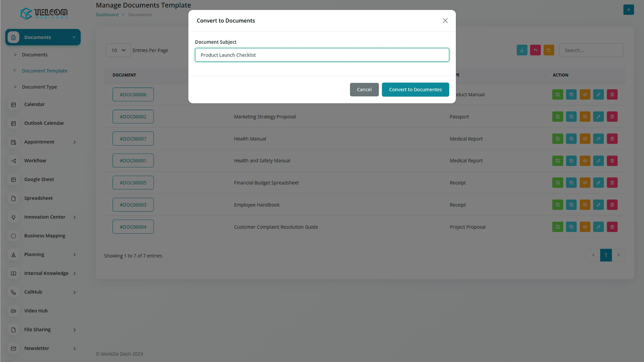
Task: Click the red trash icon for Financial Budget Spreadsheet
Action: [x=612, y=183]
